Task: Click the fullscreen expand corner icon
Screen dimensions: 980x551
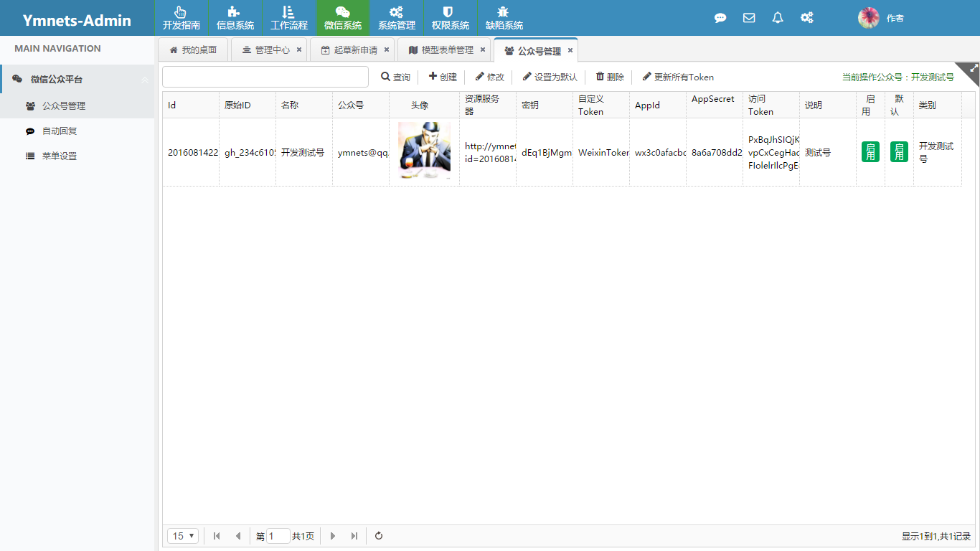Action: [973, 70]
